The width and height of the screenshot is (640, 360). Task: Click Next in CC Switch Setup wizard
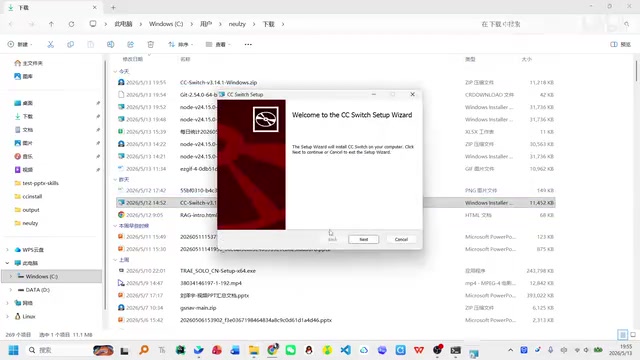click(x=364, y=239)
